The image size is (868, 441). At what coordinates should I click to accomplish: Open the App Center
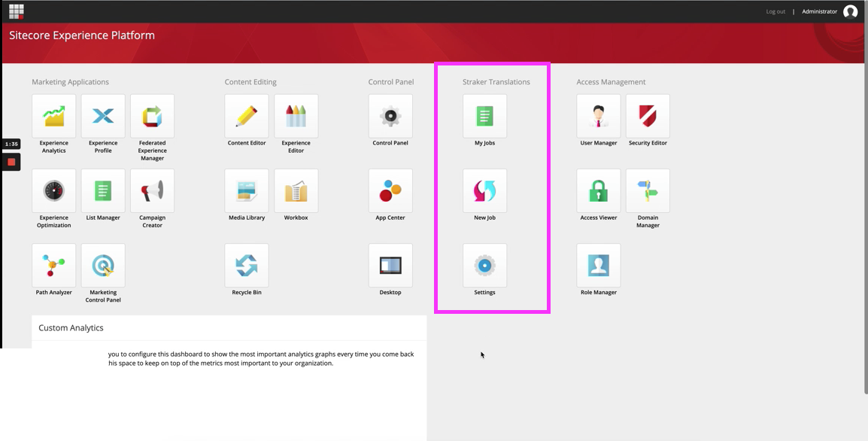390,191
